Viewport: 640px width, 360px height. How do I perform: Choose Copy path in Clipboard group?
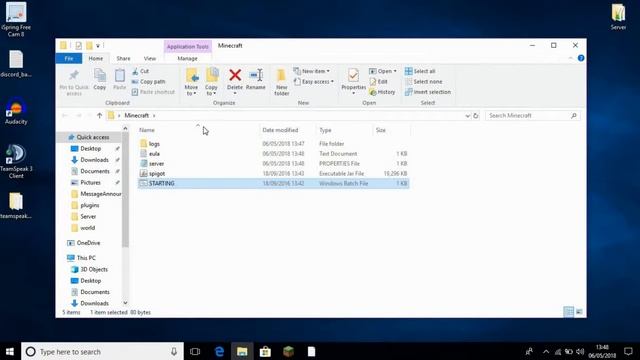(149, 82)
